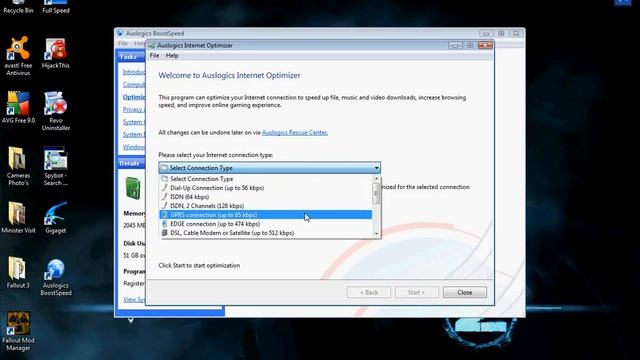Click the Details panel header
The height and width of the screenshot is (360, 640).
[x=131, y=163]
